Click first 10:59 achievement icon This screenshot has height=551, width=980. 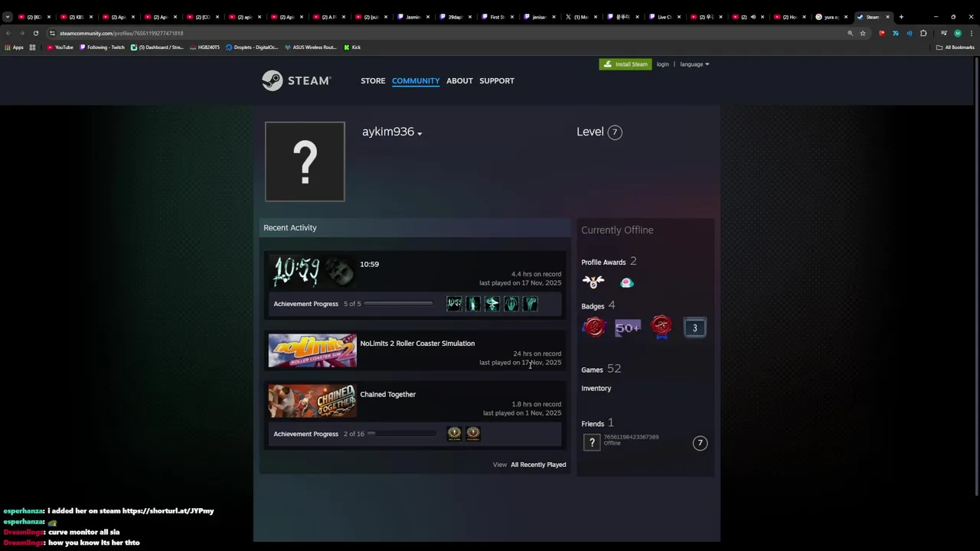[454, 304]
